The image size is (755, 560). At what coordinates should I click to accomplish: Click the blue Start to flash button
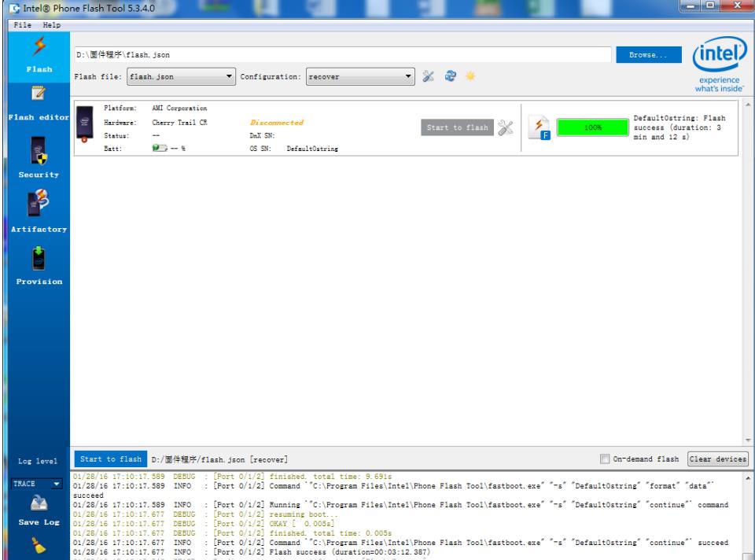click(110, 459)
